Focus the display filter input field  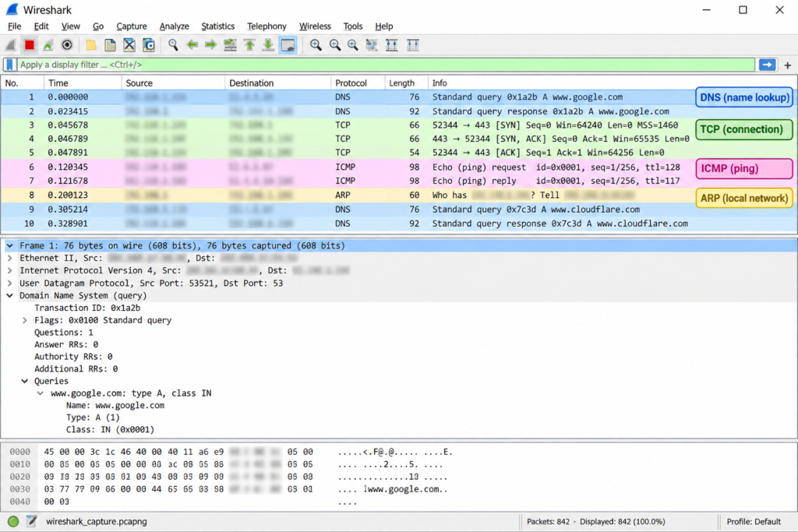point(386,65)
